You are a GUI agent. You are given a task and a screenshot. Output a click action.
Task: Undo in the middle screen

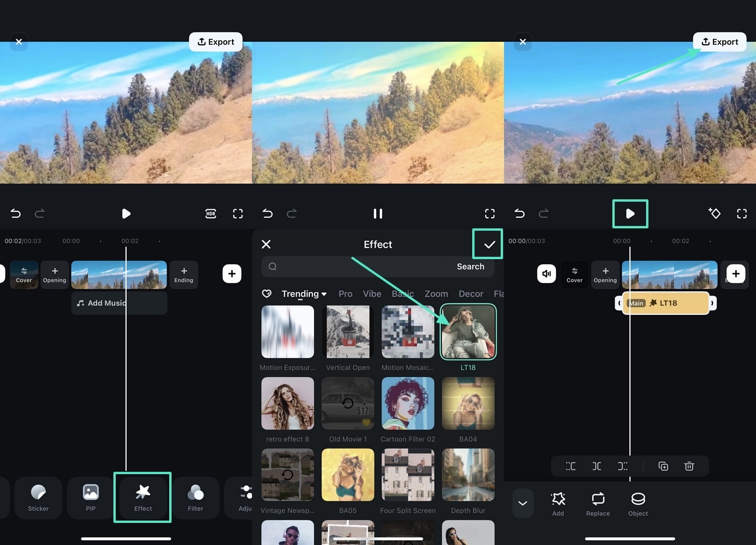tap(268, 214)
